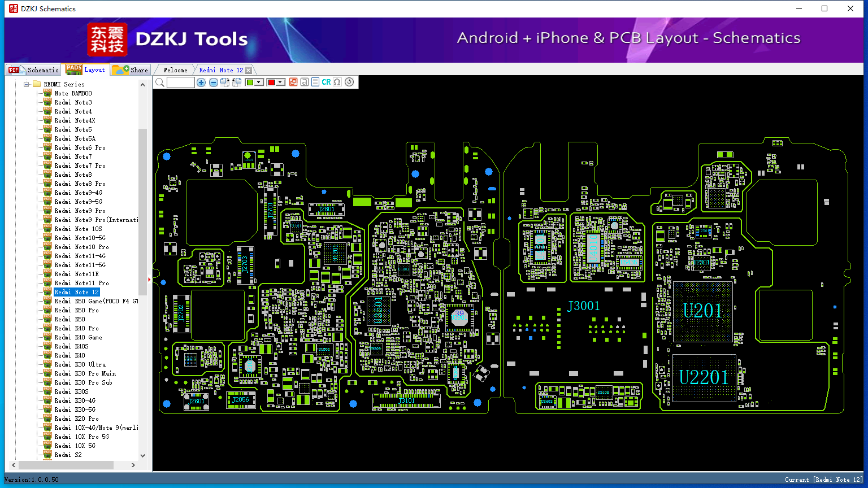Screen dimensions: 868x488
Task: Select Redmi Note5A tree entry
Action: [x=75, y=138]
